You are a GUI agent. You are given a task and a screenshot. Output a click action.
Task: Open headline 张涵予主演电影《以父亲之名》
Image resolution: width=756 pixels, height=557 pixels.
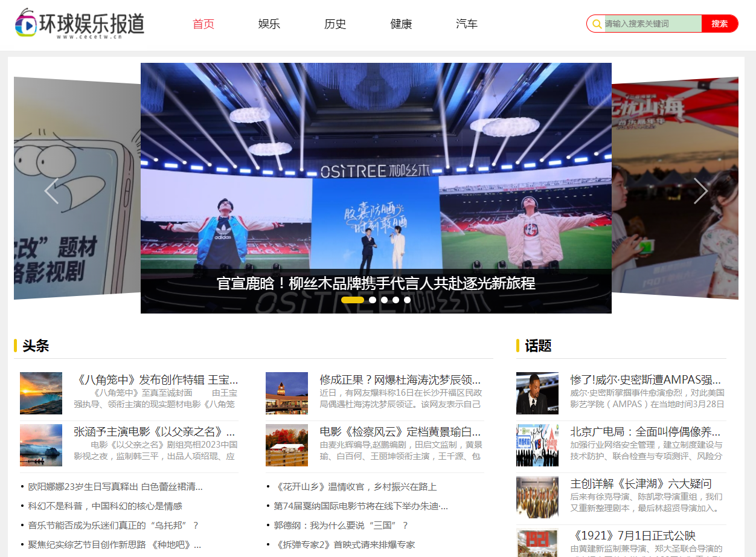(x=155, y=432)
